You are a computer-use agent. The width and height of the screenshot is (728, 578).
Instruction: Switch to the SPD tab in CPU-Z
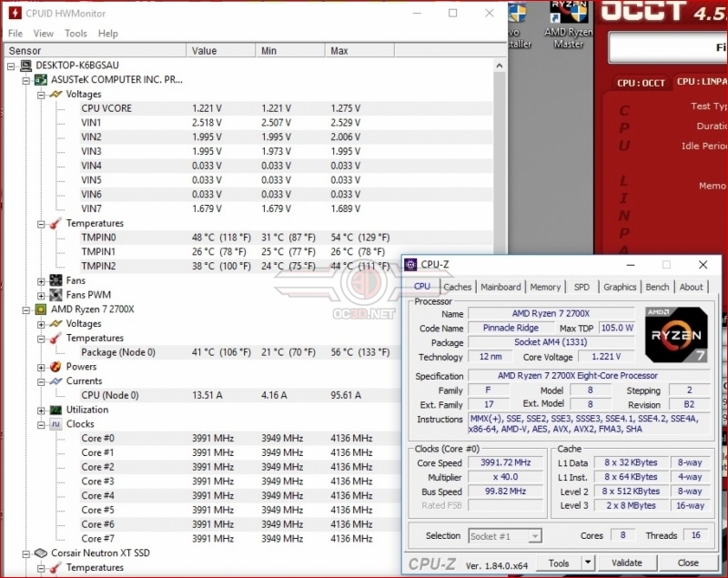pyautogui.click(x=581, y=287)
